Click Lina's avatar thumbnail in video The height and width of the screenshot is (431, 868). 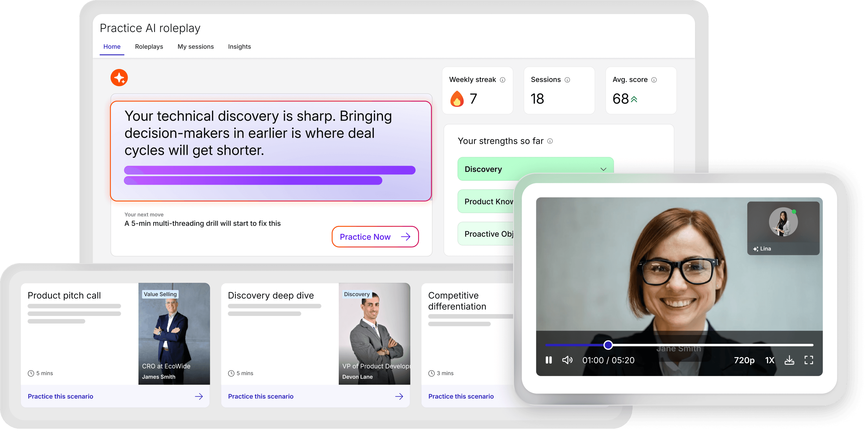pos(783,222)
